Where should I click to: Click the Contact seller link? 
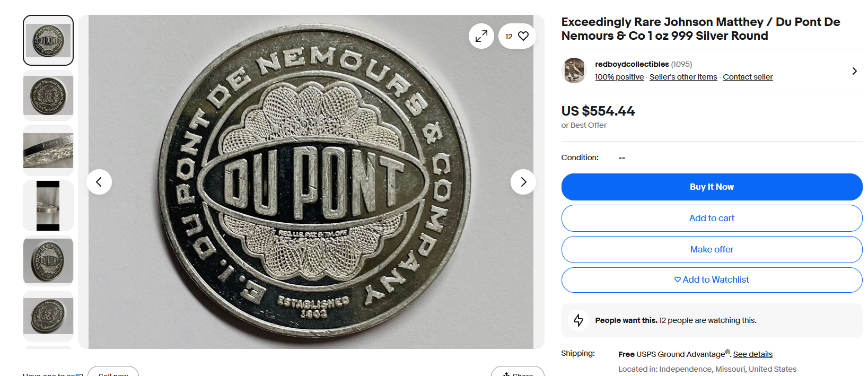748,77
